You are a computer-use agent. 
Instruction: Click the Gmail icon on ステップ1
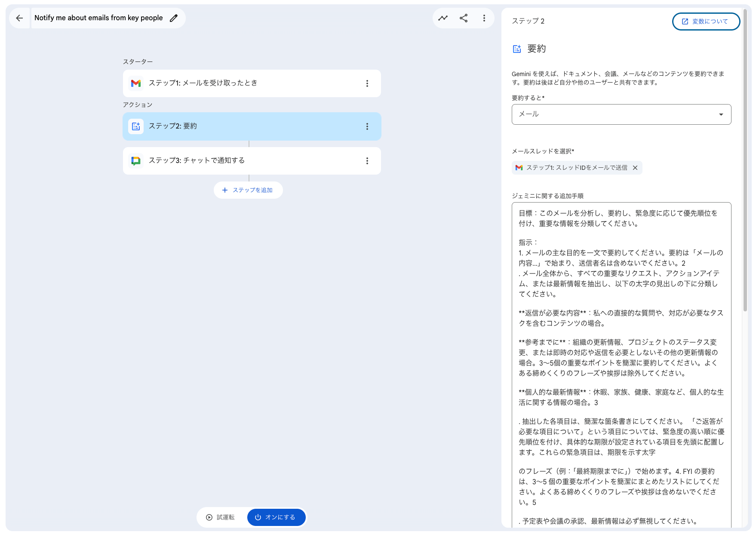(x=136, y=83)
